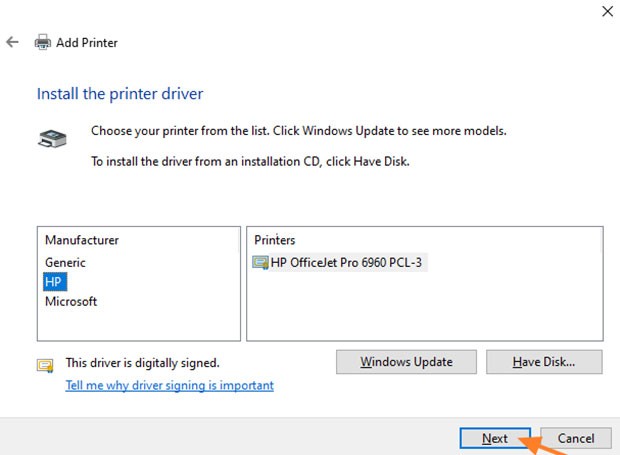Close the Add Printer dialog window
620x455 pixels.
606,12
